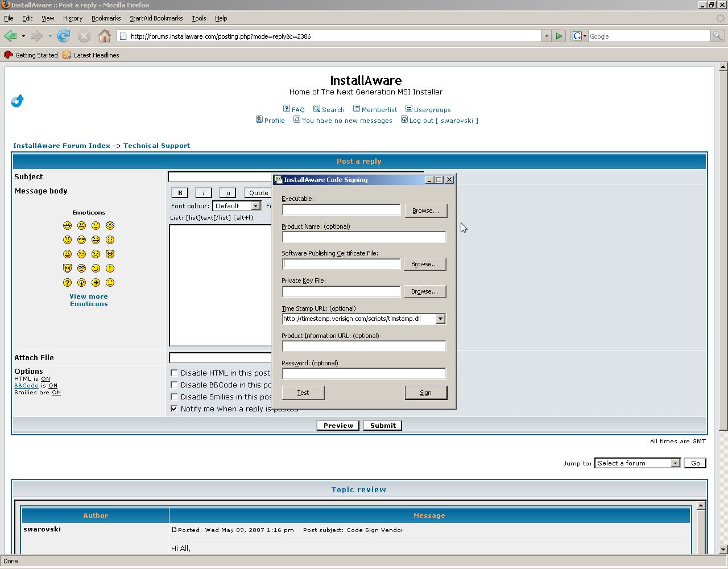The image size is (728, 569).
Task: Click the Product Information URL input field
Action: (364, 346)
